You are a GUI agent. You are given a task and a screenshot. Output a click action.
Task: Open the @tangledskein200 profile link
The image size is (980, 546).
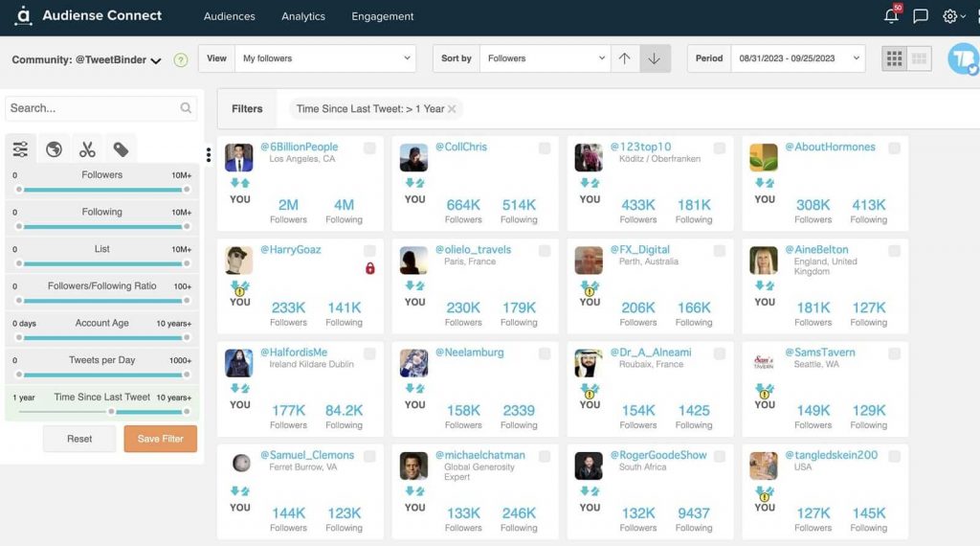(x=832, y=455)
